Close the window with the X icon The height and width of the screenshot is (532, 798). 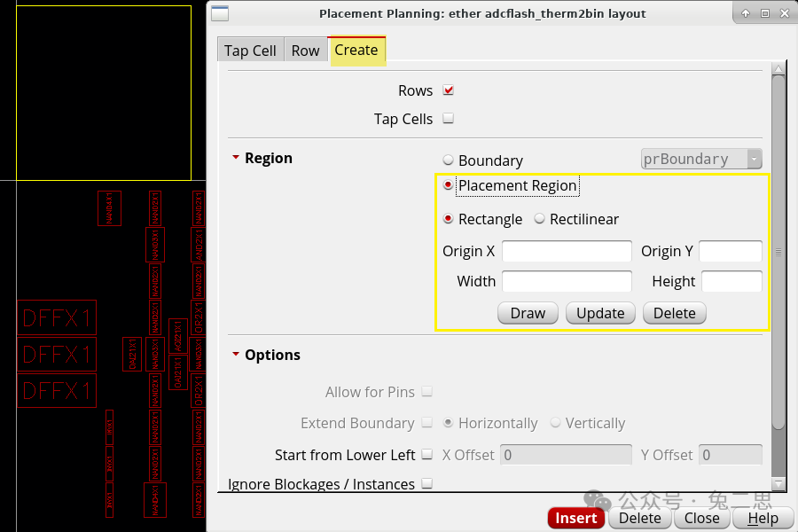pos(785,13)
